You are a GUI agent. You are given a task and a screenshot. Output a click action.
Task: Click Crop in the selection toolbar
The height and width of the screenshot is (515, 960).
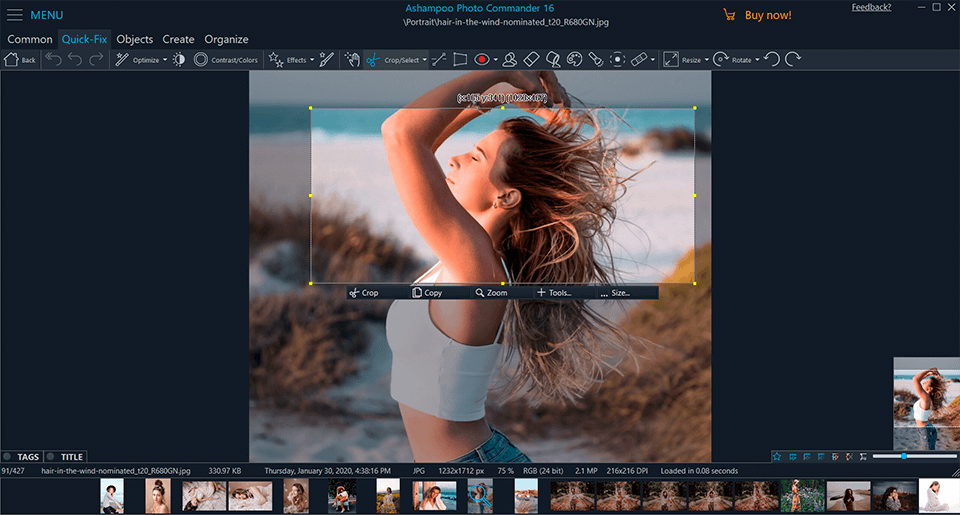pyautogui.click(x=364, y=293)
